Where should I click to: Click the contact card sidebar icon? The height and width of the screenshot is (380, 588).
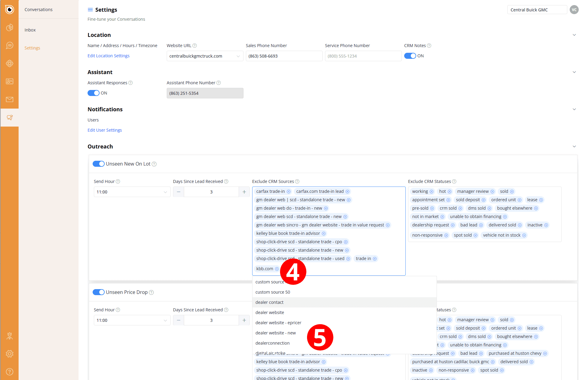pos(10,81)
